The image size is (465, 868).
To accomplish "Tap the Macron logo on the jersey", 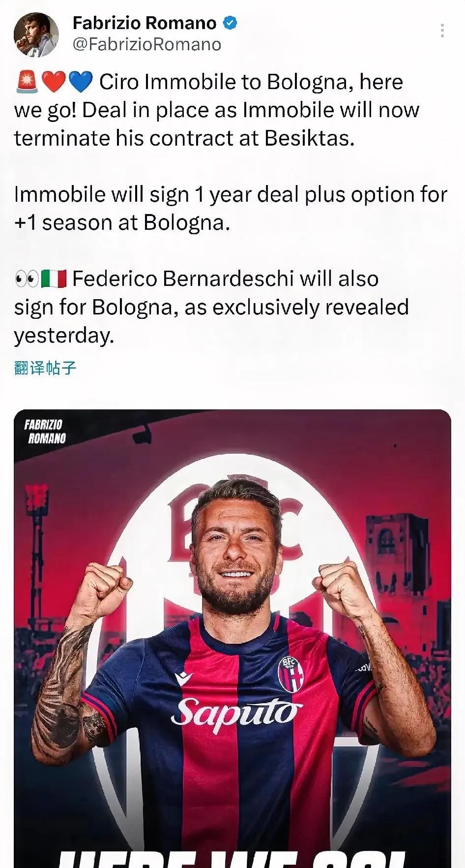I will pos(183,679).
